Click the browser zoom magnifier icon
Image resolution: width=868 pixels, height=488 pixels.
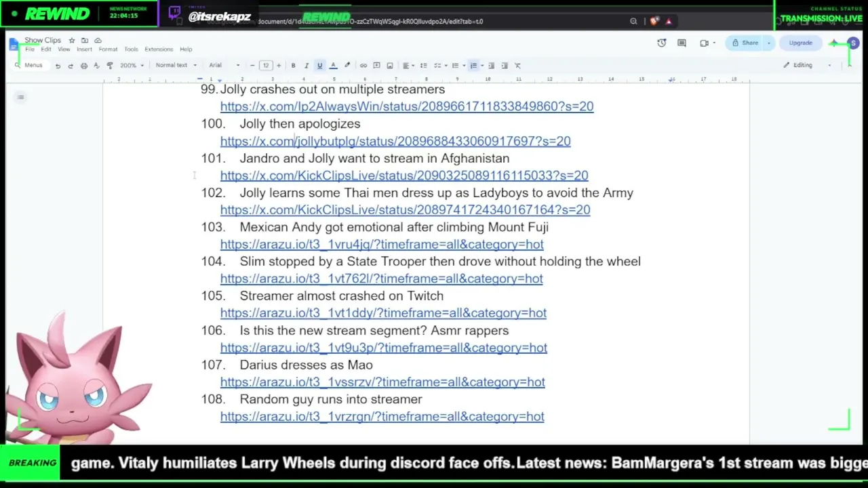(x=633, y=22)
